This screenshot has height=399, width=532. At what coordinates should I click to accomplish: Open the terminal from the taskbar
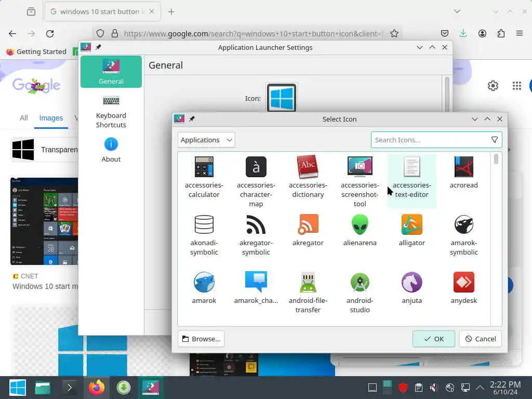69,388
